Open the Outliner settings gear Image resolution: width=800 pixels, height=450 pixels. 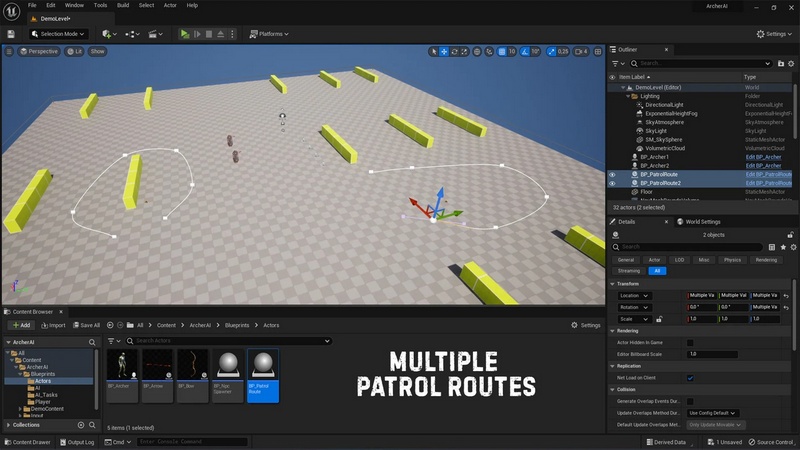click(x=789, y=63)
